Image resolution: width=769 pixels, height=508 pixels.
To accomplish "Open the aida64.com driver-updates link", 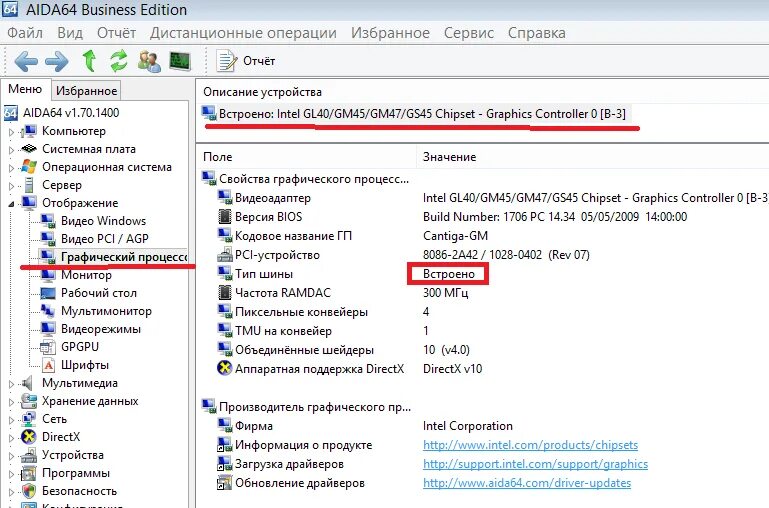I will coord(527,483).
